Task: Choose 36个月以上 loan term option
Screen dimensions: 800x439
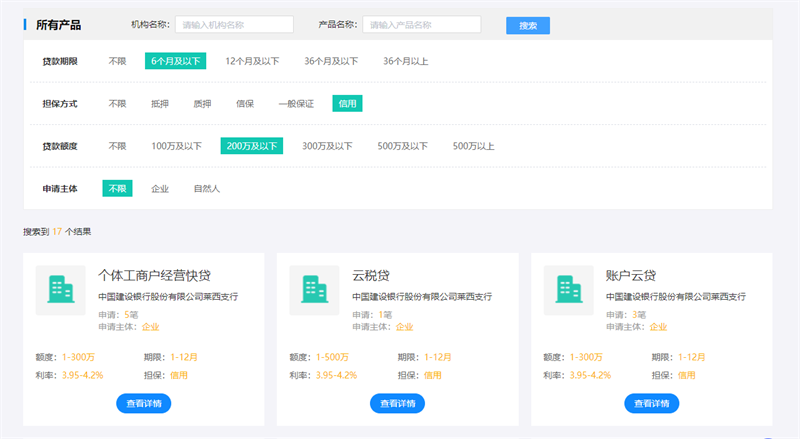Action: 406,61
